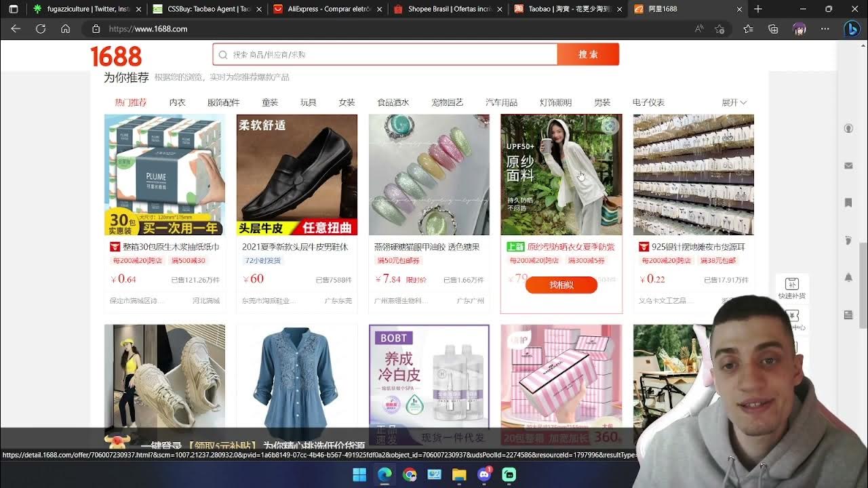The image size is (868, 488).
Task: Select 玩具 category tab
Action: tap(308, 102)
